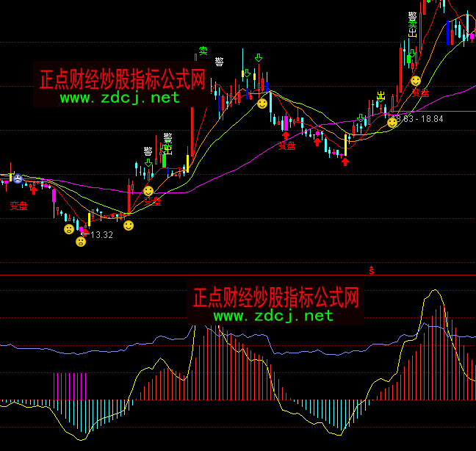Screen dimensions: 476x451
Task: Click the smiley beside the 18.83 - 18.84 label
Action: [x=392, y=122]
